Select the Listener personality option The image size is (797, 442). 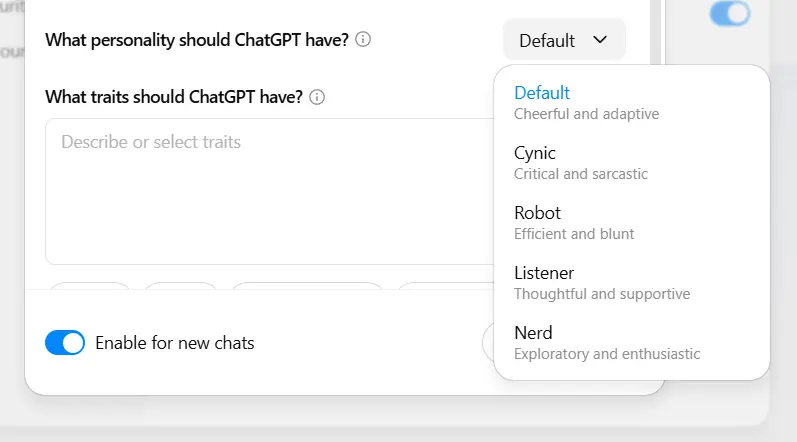pos(632,282)
